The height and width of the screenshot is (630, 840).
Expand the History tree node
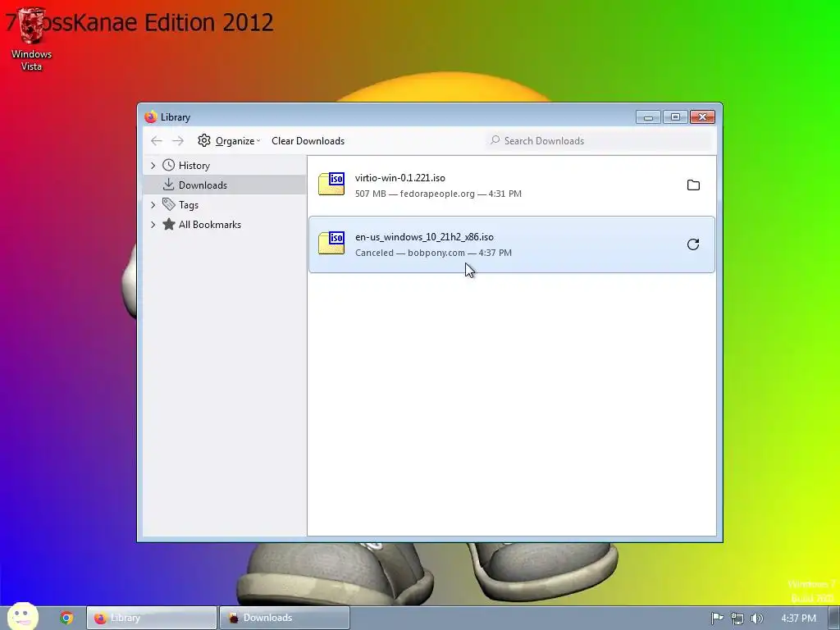coord(153,166)
